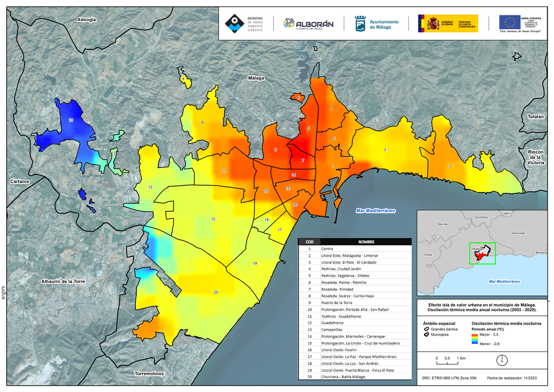Screen dimensions: 554x392
Task: Click the 'Oscilación térmica media nocturna' legend heading
Action: click(x=506, y=323)
